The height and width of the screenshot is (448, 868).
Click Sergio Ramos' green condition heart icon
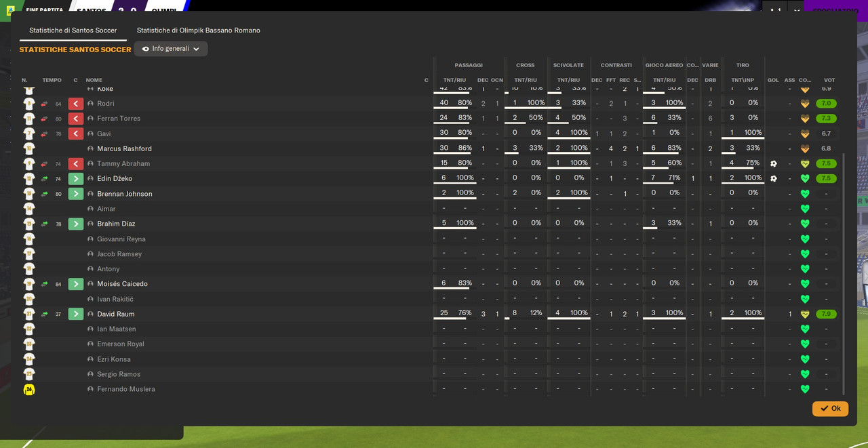805,374
